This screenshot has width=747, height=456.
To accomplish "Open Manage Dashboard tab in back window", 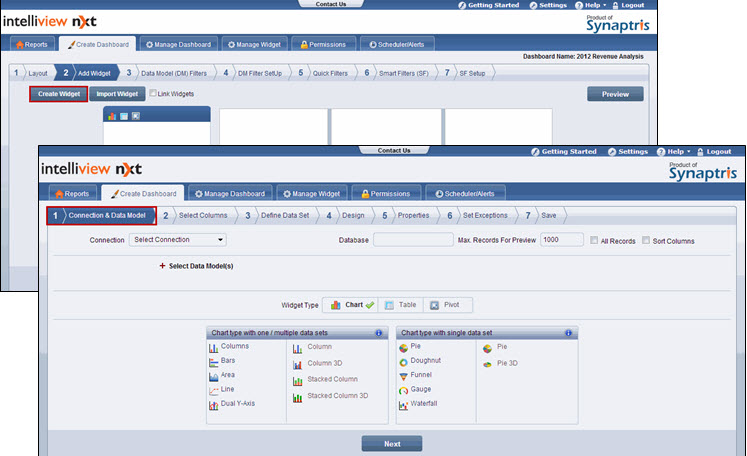I will (179, 44).
